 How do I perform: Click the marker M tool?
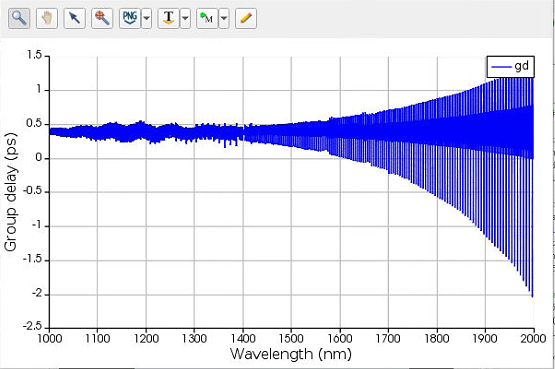tap(207, 18)
